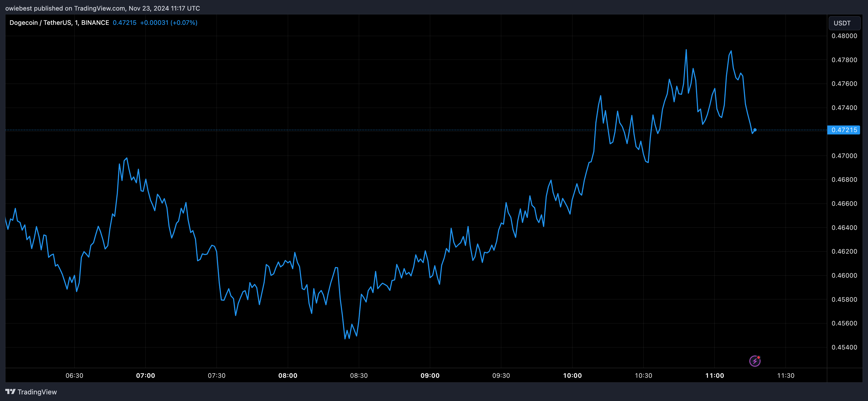Click the 0.45600 price axis label
This screenshot has width=868, height=401.
point(844,323)
